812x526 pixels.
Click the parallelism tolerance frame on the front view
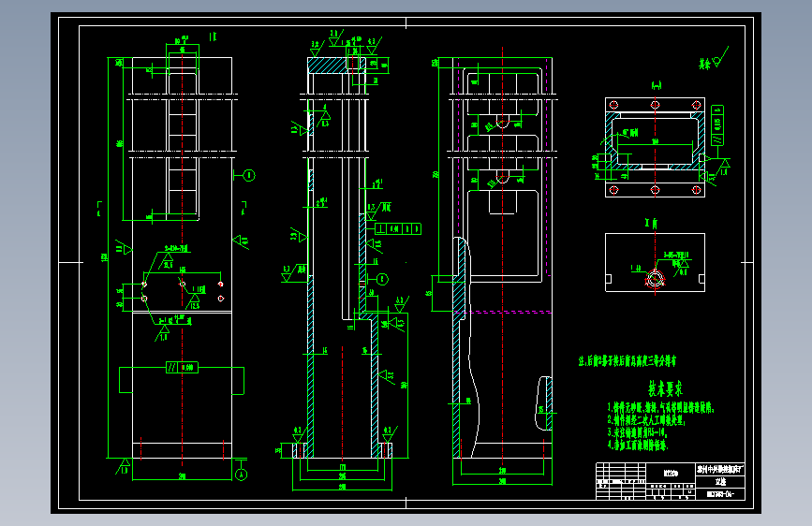(182, 368)
